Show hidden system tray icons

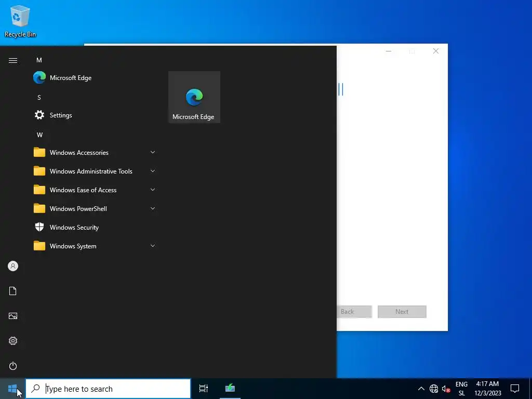pos(421,389)
